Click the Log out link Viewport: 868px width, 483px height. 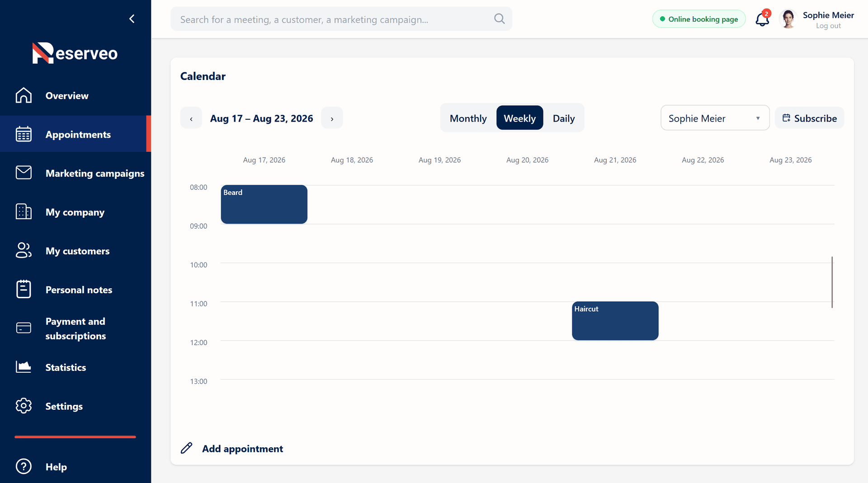tap(828, 26)
